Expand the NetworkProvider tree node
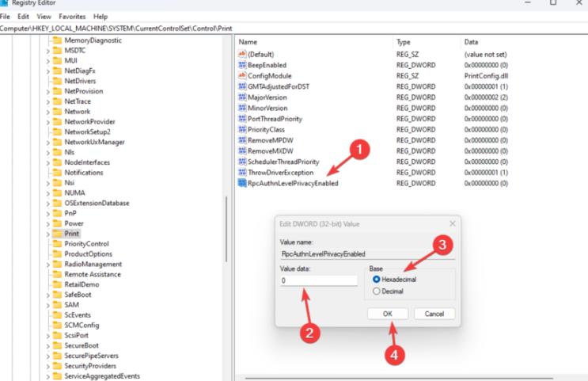The height and width of the screenshot is (381, 588). (47, 122)
